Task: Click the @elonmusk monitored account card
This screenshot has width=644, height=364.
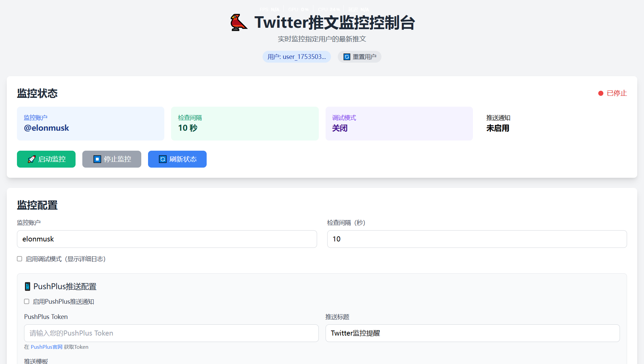Action: 90,124
